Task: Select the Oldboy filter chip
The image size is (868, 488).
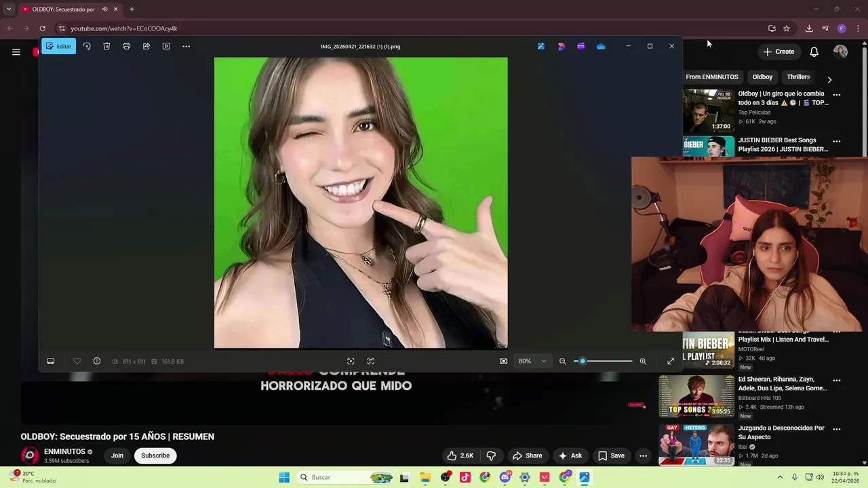Action: [762, 77]
